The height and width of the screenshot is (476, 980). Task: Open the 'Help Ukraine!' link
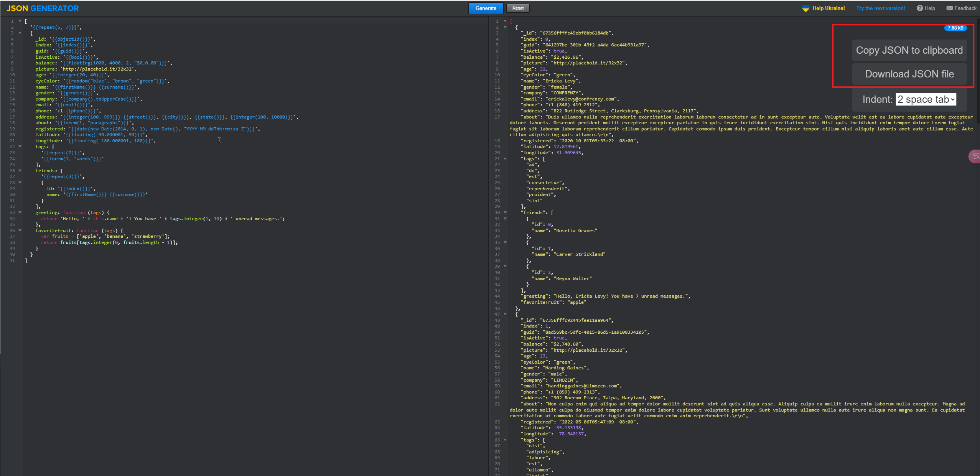pyautogui.click(x=828, y=8)
